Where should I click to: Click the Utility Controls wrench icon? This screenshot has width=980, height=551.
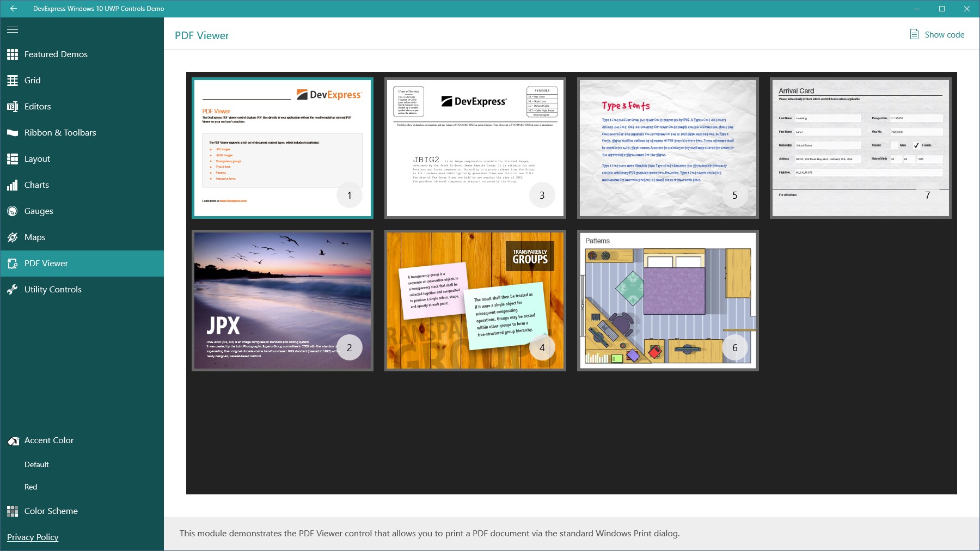click(13, 290)
